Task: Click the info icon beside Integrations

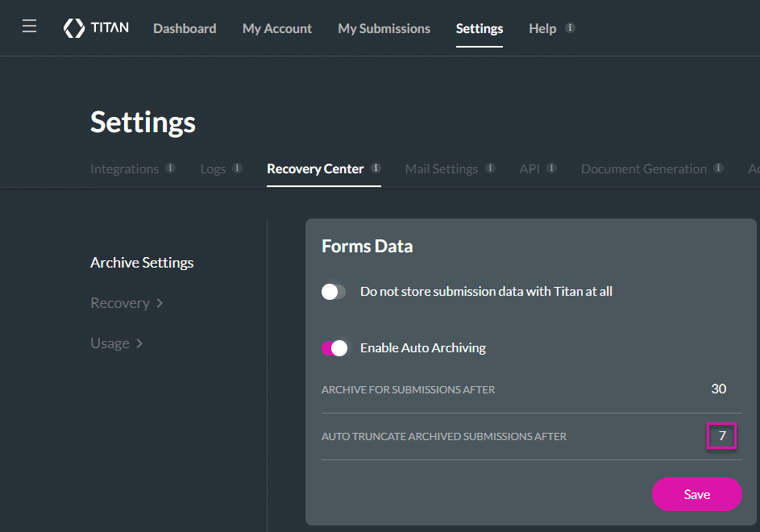Action: [170, 168]
